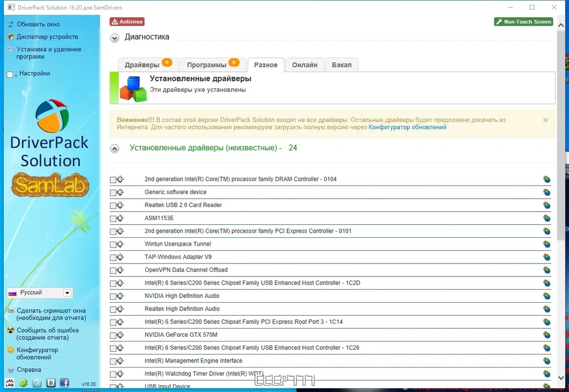The width and height of the screenshot is (569, 392).
Task: Click the refresh icon beside Обновить окно
Action: [x=11, y=24]
